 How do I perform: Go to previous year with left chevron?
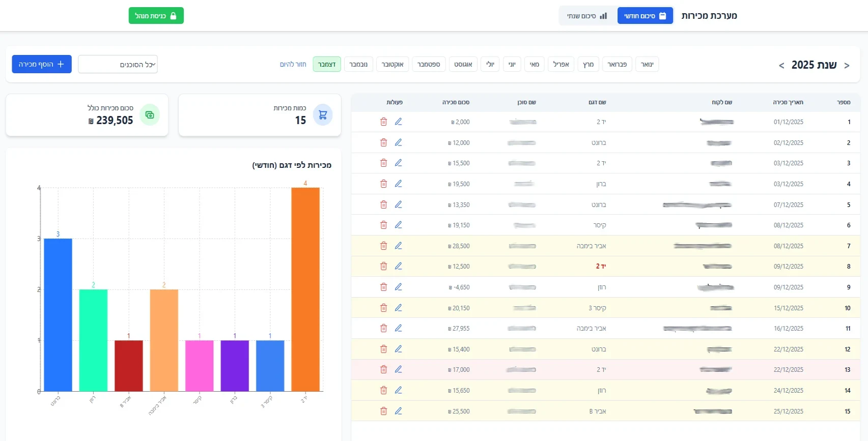[781, 66]
